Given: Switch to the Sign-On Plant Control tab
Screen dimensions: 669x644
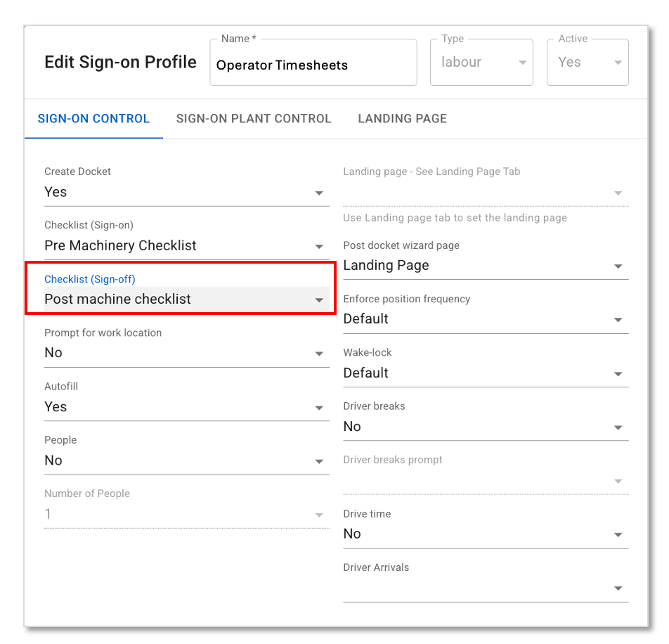Looking at the screenshot, I should 254,119.
